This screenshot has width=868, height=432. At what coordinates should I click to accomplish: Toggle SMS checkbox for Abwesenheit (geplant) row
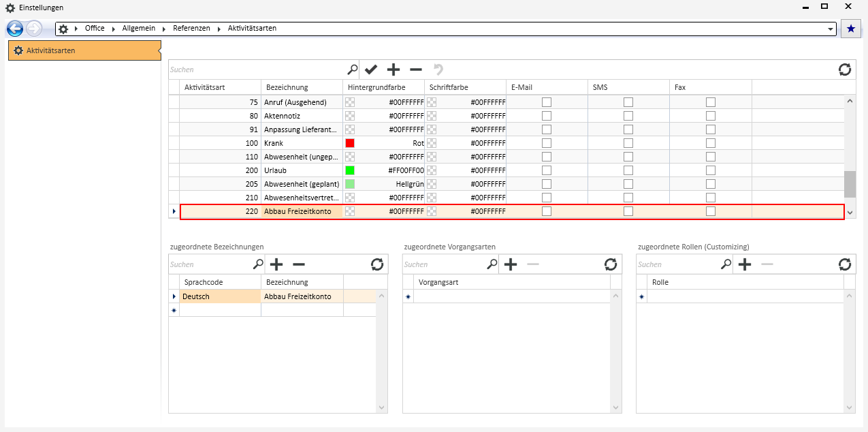click(628, 184)
